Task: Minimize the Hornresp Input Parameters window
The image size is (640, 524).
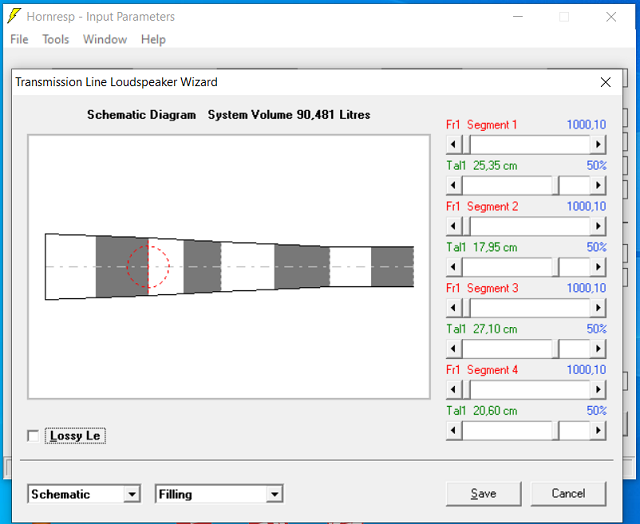Action: point(518,17)
